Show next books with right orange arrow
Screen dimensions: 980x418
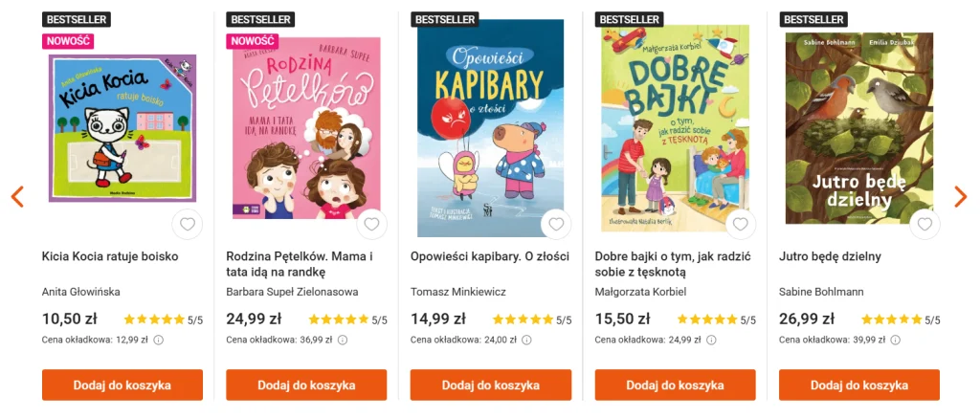pyautogui.click(x=961, y=197)
